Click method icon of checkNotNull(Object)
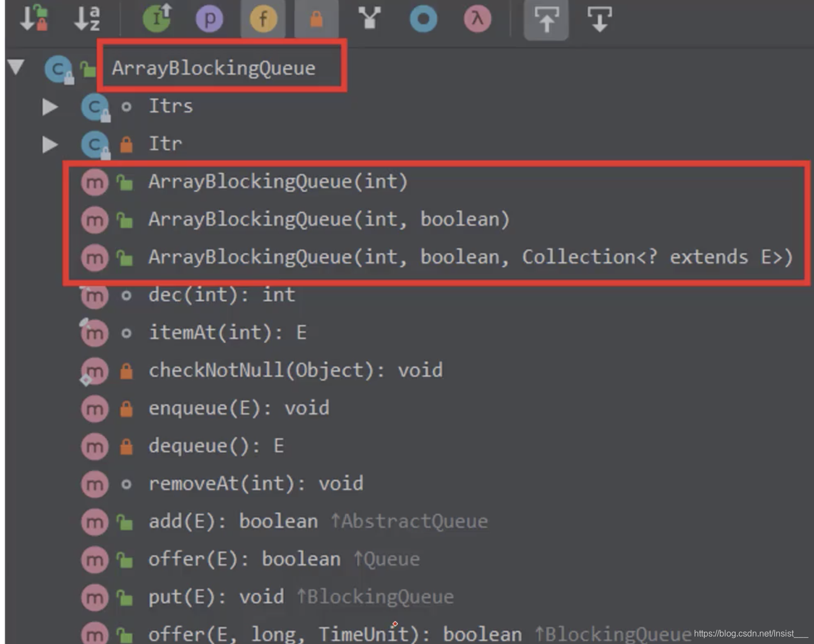The image size is (814, 644). [x=95, y=371]
